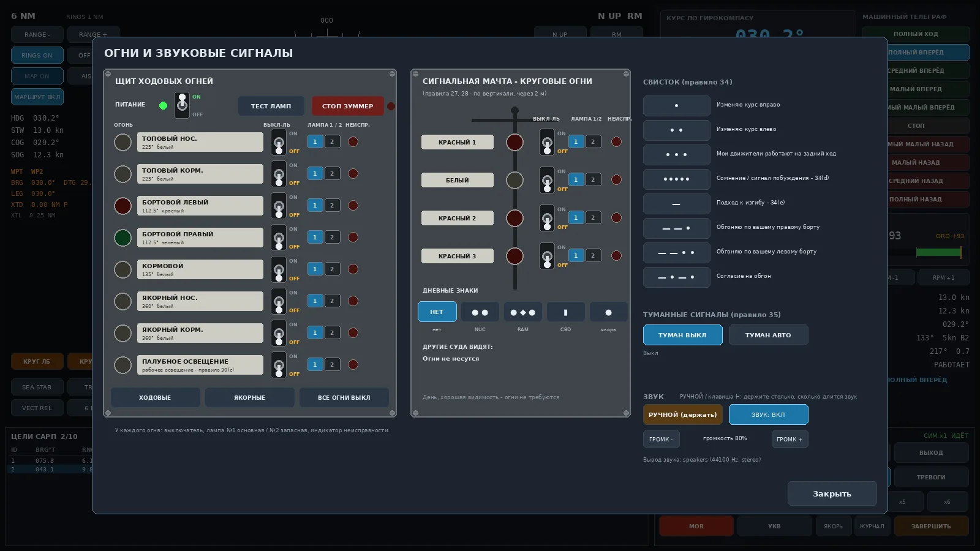Select the cylinder CBD day shape
This screenshot has width=980, height=551.
(565, 312)
